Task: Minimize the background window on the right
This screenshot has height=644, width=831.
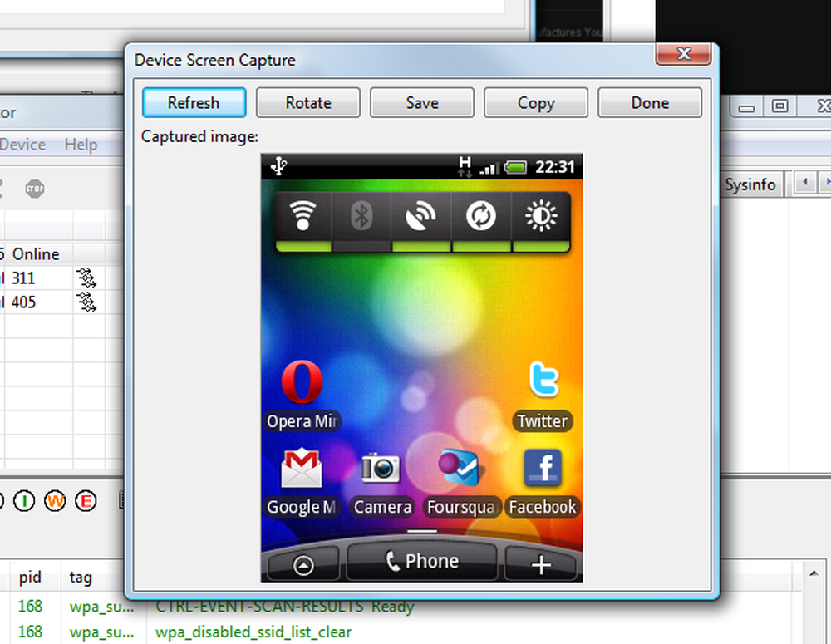Action: click(x=747, y=107)
